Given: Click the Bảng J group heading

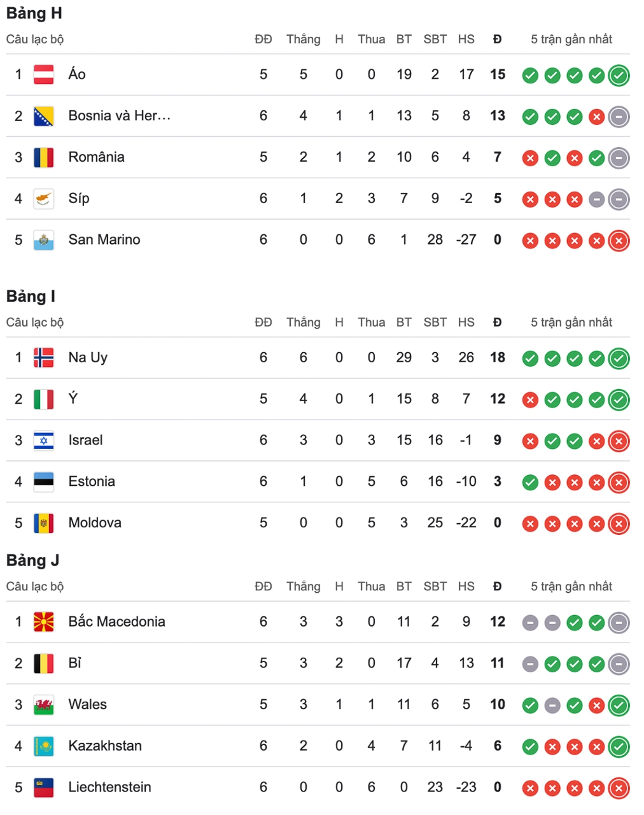Looking at the screenshot, I should [33, 560].
